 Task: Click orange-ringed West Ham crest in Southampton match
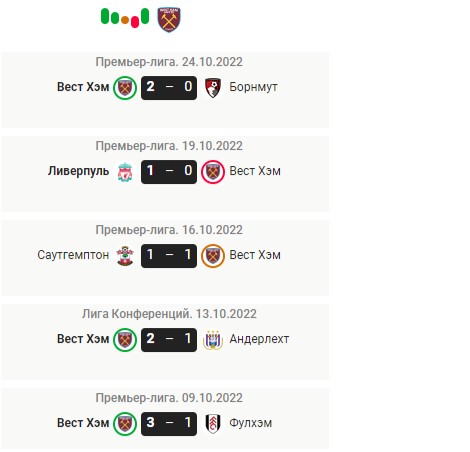(x=213, y=256)
